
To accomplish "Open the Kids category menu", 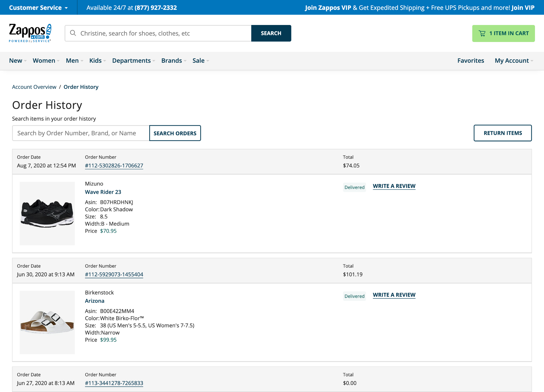I will click(x=95, y=61).
